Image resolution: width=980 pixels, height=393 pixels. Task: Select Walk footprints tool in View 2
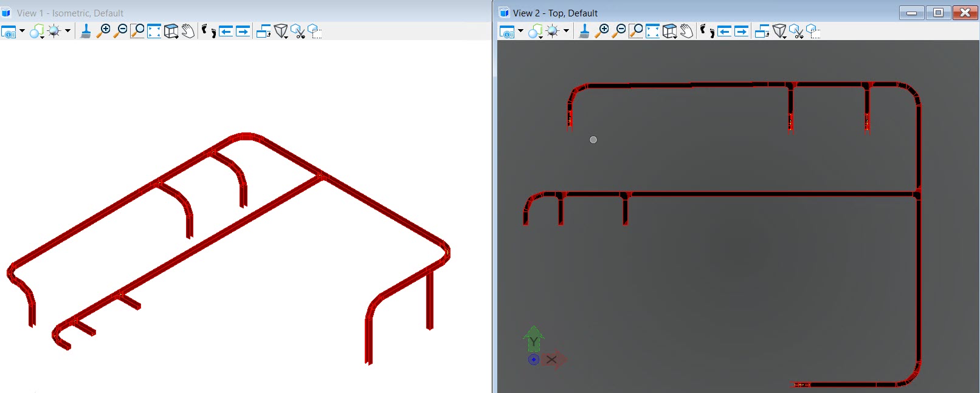pyautogui.click(x=708, y=32)
